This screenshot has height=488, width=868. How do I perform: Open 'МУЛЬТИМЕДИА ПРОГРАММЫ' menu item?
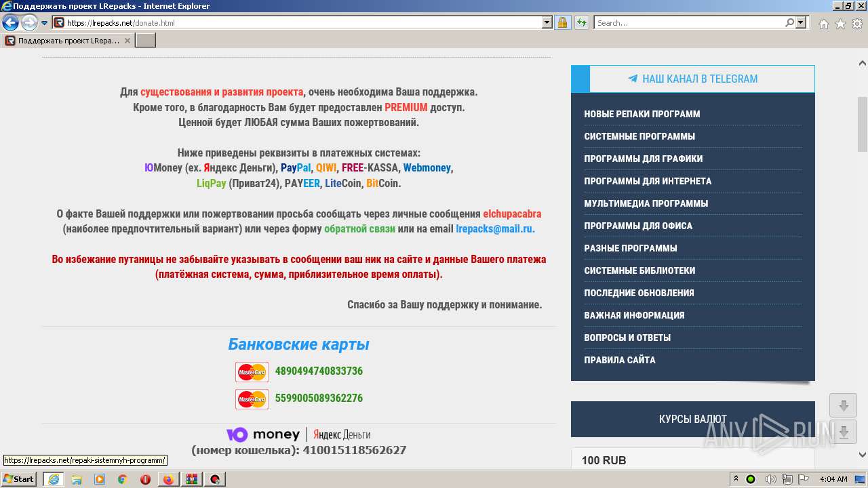point(646,203)
